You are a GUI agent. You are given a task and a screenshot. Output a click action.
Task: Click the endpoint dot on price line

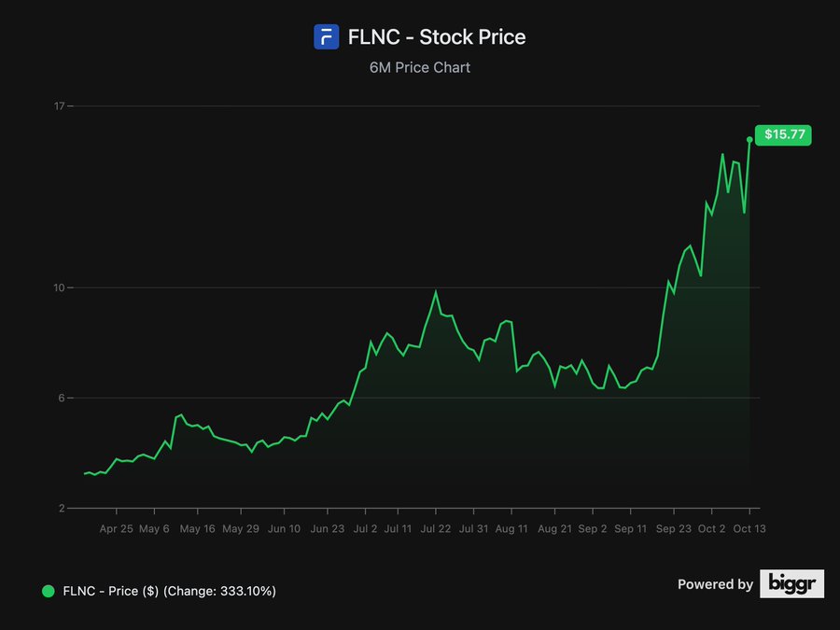(749, 140)
